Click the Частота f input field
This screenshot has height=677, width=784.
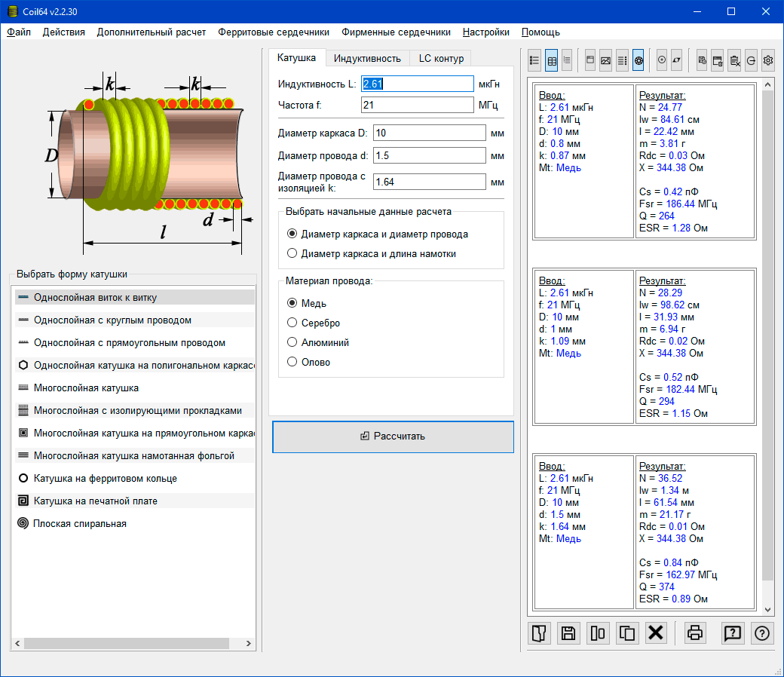(x=417, y=105)
